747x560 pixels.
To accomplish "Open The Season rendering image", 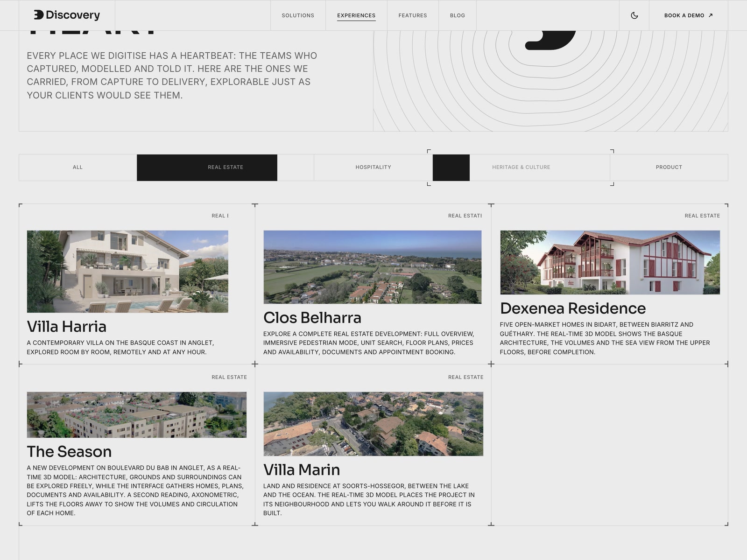I will 137,414.
